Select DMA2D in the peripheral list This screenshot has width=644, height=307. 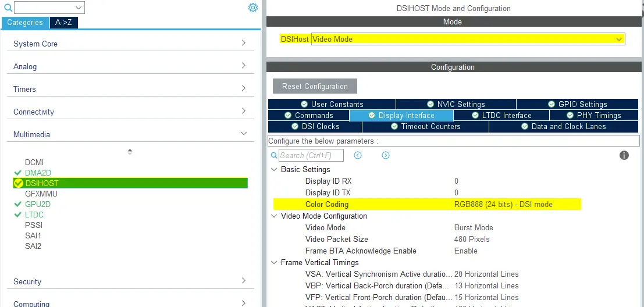coord(38,173)
